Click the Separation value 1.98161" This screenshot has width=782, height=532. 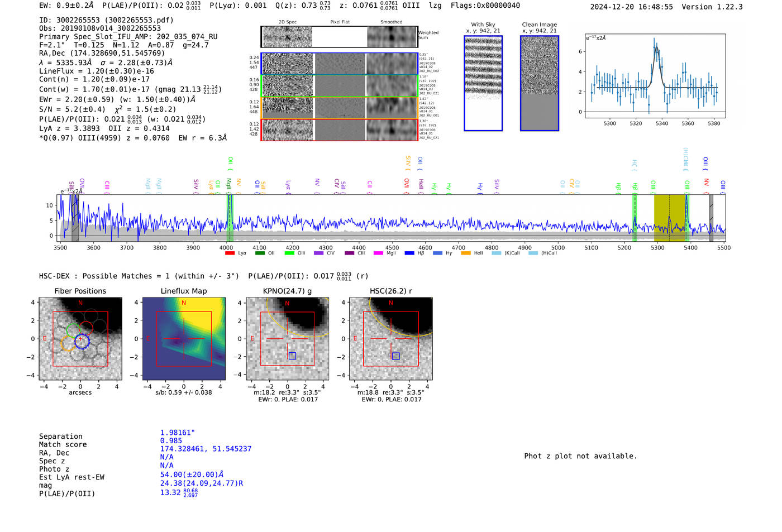tap(178, 433)
